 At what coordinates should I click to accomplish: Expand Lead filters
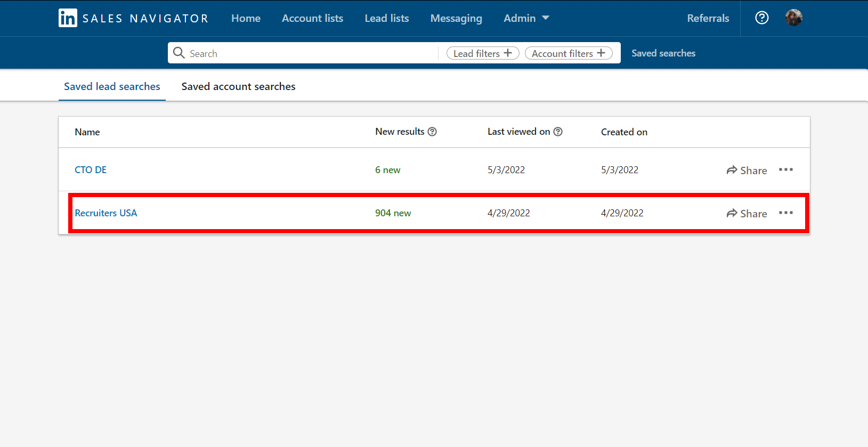(x=482, y=53)
